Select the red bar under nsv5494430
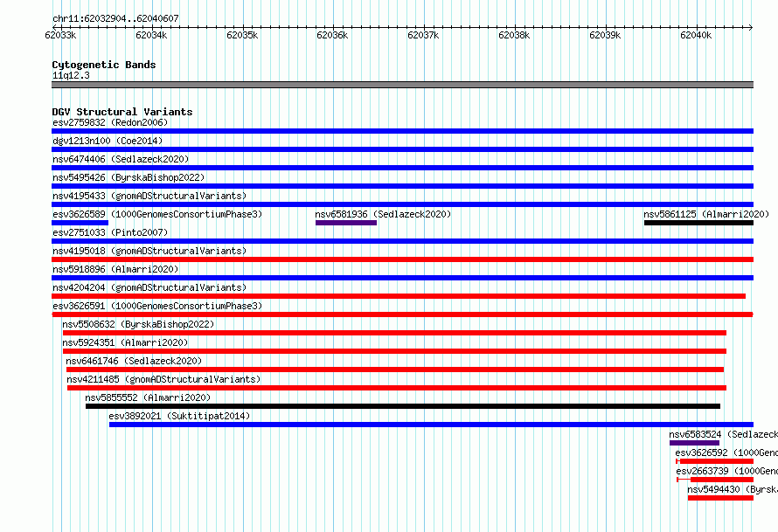 click(x=720, y=498)
